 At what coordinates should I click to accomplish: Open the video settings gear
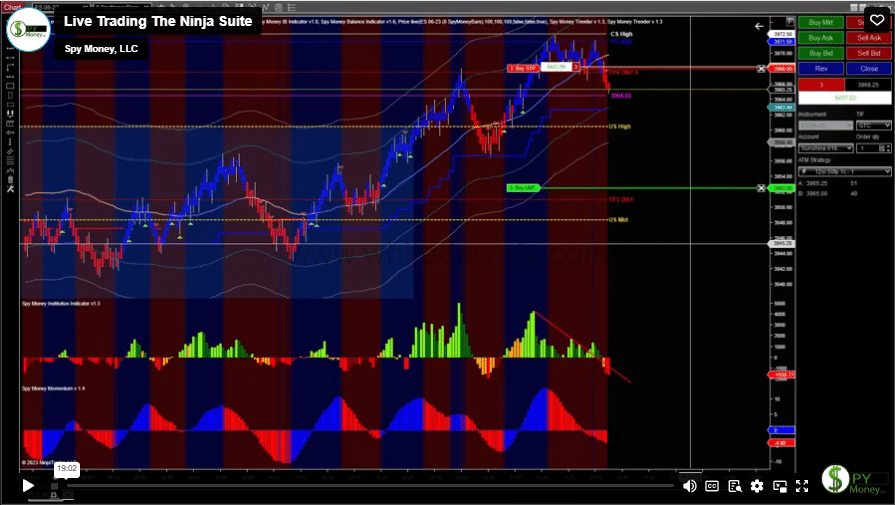point(757,486)
